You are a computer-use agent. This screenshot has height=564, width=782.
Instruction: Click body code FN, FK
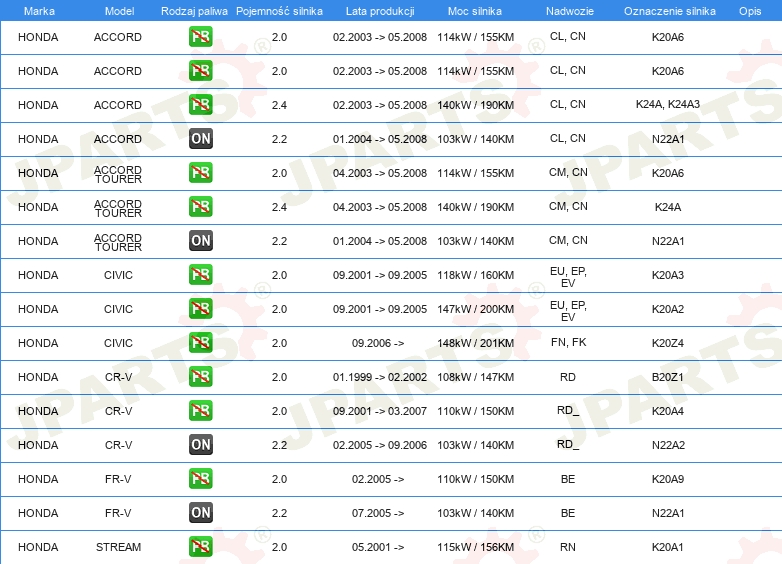(x=569, y=342)
